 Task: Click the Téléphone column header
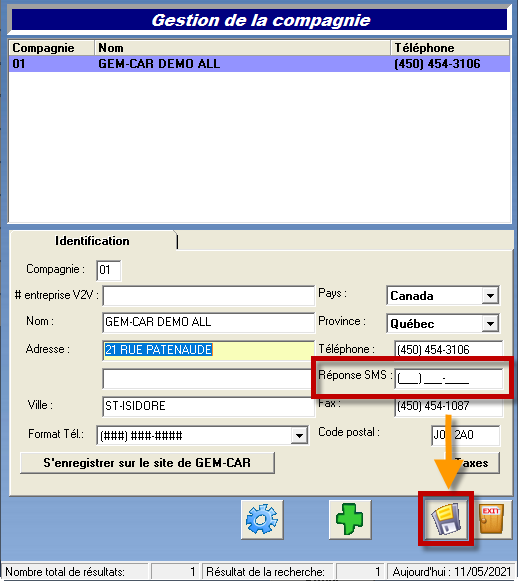pos(450,48)
